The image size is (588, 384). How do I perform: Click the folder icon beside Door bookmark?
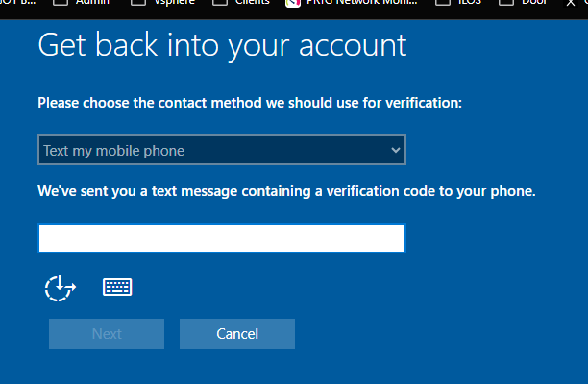click(506, 2)
